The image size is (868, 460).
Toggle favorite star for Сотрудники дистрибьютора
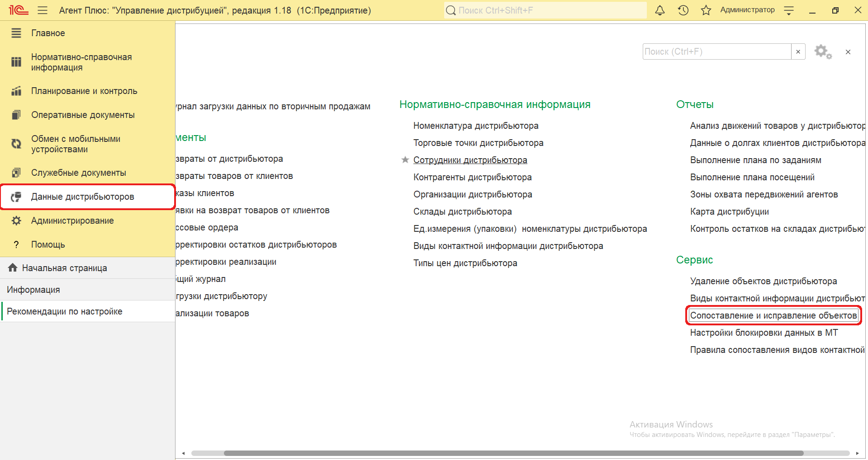tap(405, 160)
